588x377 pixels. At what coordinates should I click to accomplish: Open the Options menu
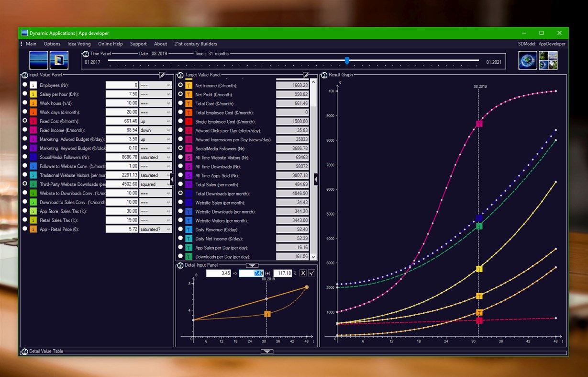[52, 44]
